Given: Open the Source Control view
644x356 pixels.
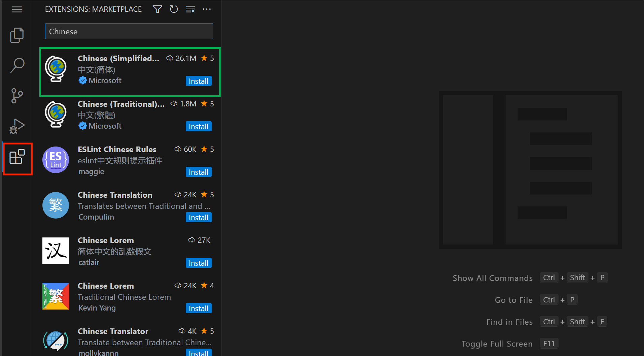Looking at the screenshot, I should coord(17,96).
